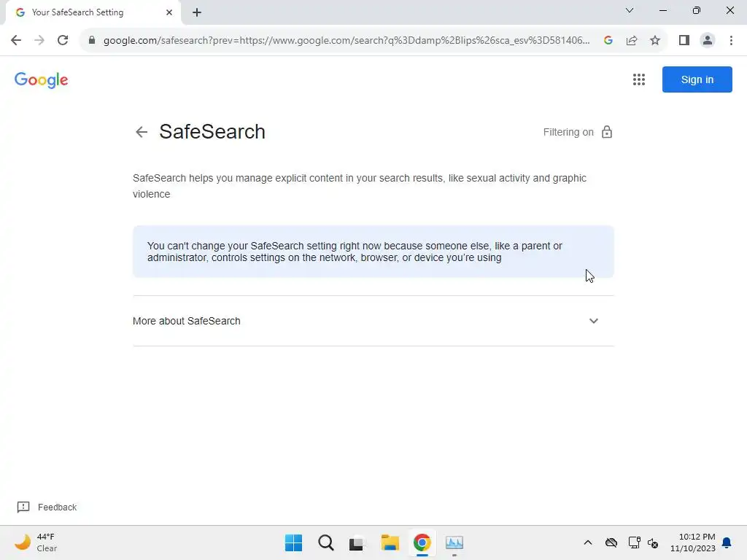Click the Feedback link

coord(57,507)
